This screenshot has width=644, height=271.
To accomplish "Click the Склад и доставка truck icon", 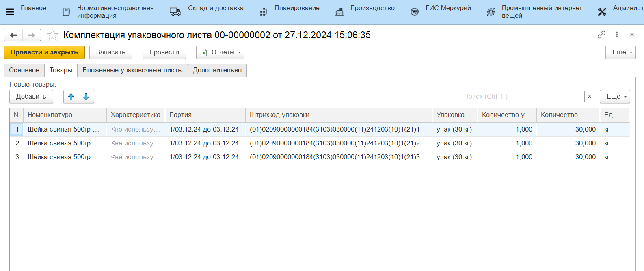I will (x=175, y=12).
